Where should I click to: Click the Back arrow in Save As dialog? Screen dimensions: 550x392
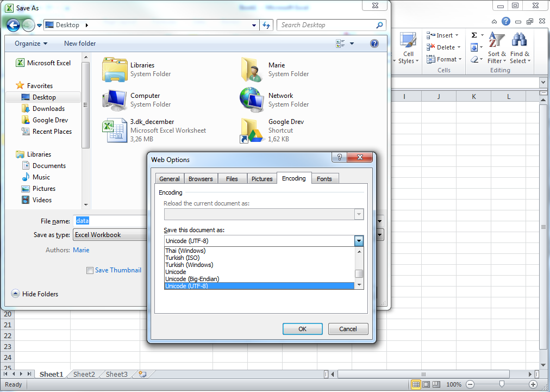(x=14, y=25)
